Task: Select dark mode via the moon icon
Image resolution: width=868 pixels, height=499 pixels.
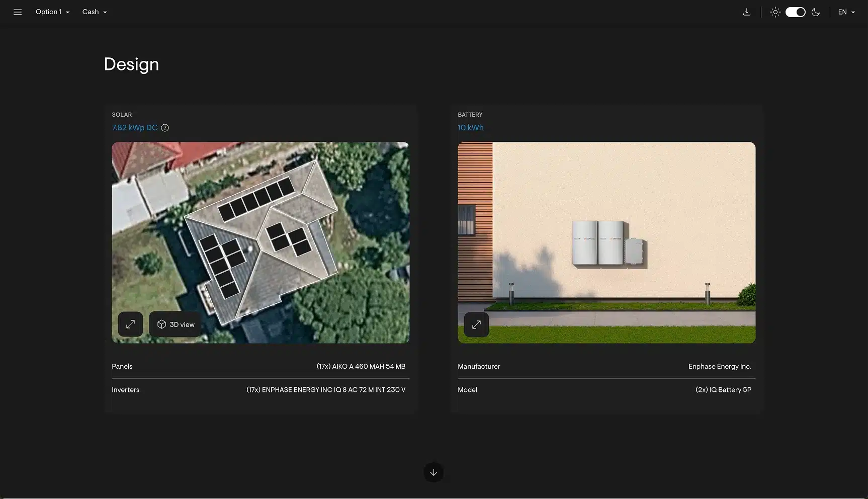Action: click(x=816, y=12)
